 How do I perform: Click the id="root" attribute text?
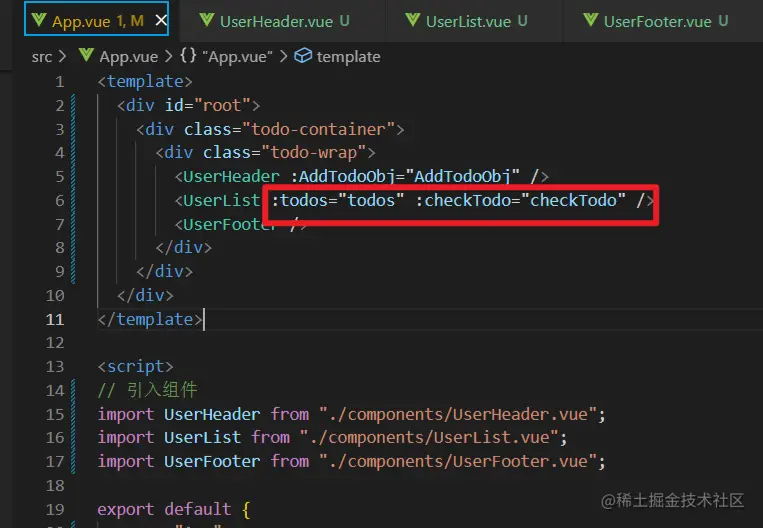click(208, 105)
